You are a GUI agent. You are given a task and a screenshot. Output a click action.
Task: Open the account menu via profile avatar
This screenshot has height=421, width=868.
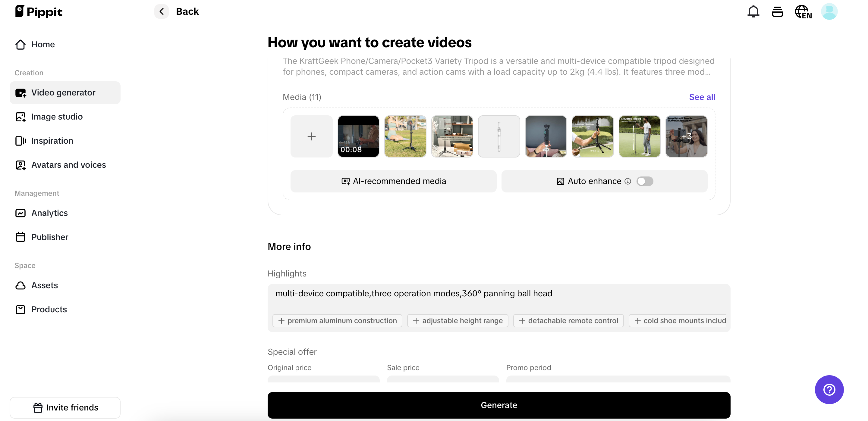pos(829,11)
